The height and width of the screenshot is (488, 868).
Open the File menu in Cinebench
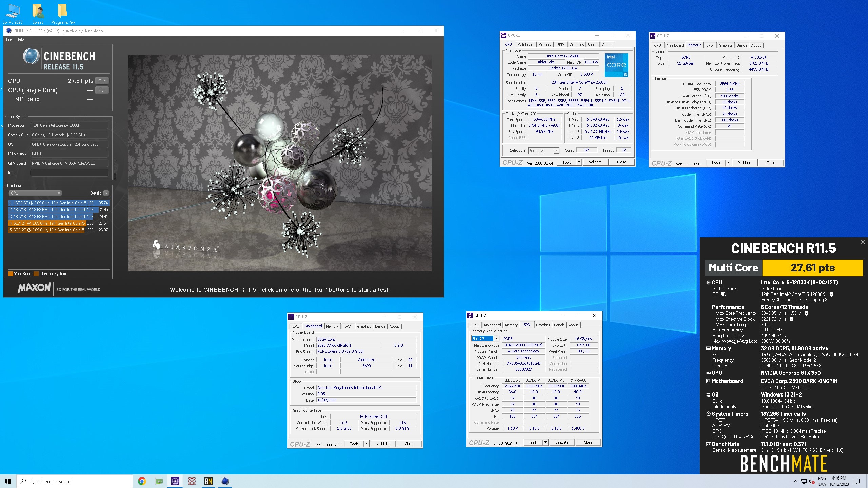(9, 39)
